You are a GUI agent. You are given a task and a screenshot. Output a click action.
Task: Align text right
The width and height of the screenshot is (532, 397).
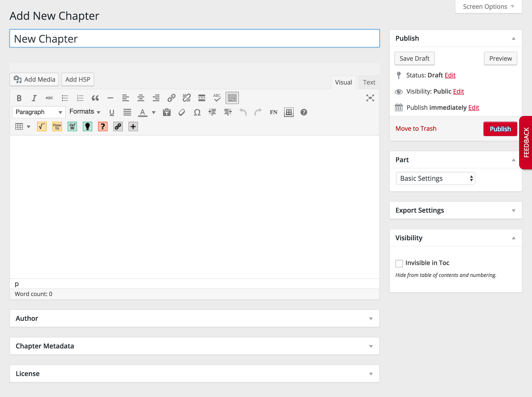coord(156,98)
